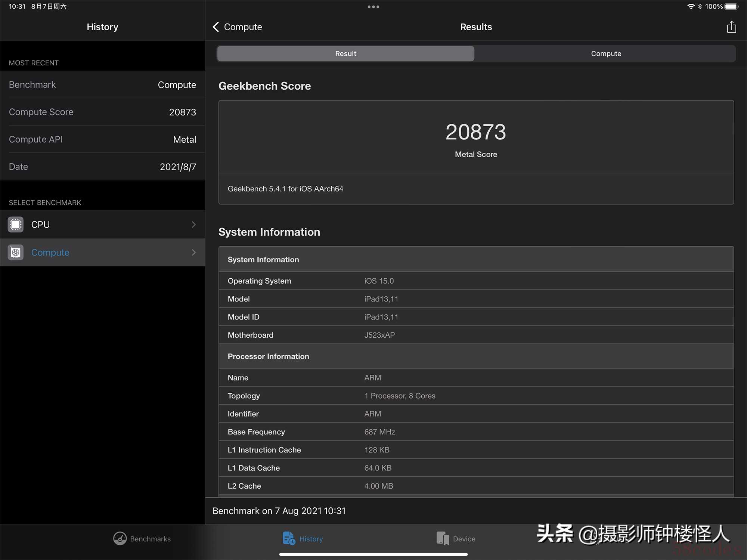The width and height of the screenshot is (747, 560).
Task: Tap the Device icon in bottom bar
Action: click(x=443, y=538)
